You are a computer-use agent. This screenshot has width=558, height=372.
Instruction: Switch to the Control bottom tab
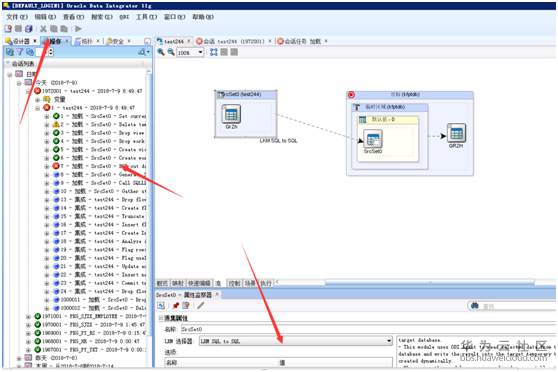(x=234, y=283)
